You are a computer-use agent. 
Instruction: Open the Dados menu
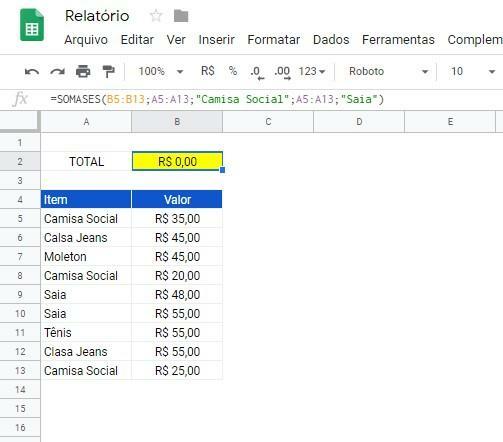[331, 40]
